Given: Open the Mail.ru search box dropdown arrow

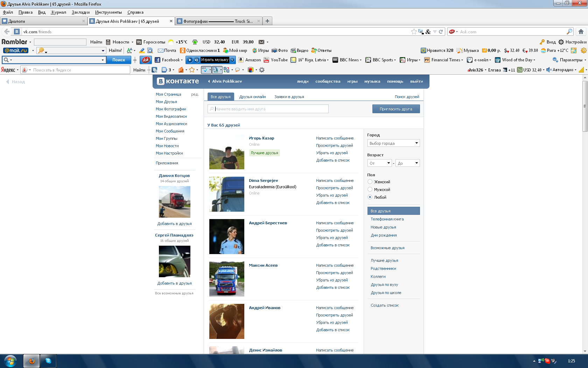Looking at the screenshot, I should (103, 50).
